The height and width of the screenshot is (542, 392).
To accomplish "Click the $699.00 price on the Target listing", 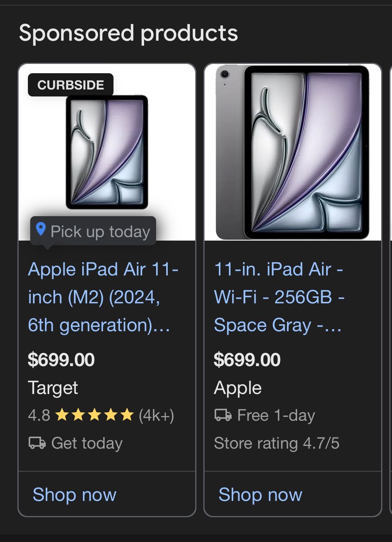I will click(60, 360).
